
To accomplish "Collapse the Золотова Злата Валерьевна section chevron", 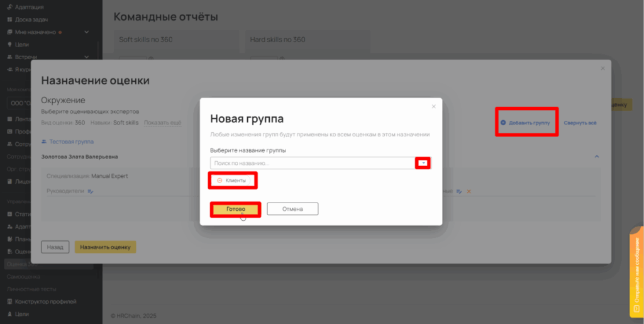I will point(597,156).
